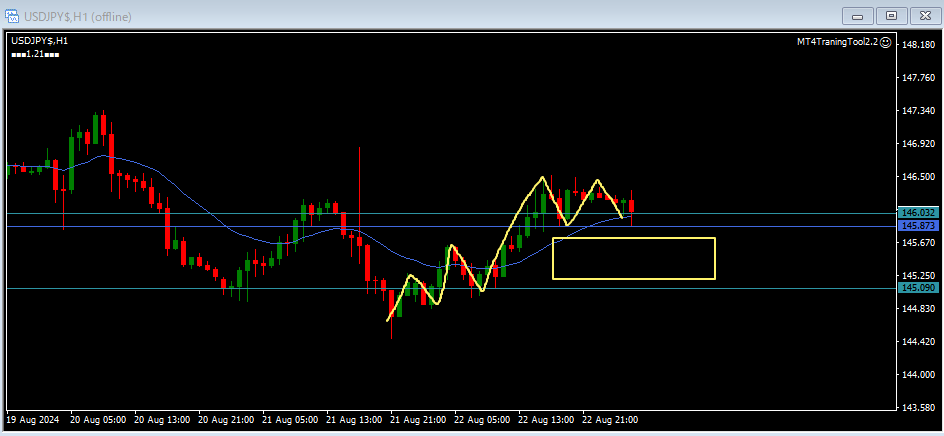Click the 20 Aug 13:00 time axis label
Viewport: 944px width, 436px height.
point(162,420)
